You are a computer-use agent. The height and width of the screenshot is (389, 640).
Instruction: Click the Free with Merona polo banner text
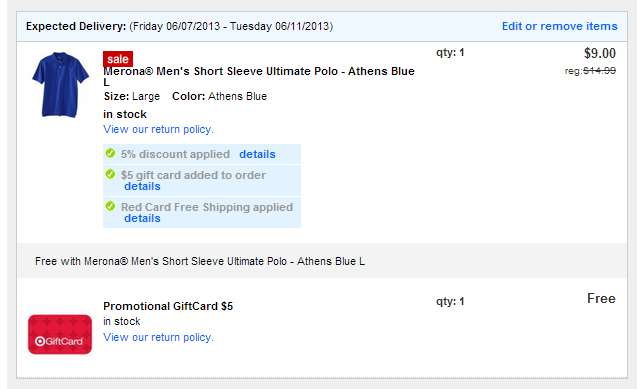(x=200, y=261)
